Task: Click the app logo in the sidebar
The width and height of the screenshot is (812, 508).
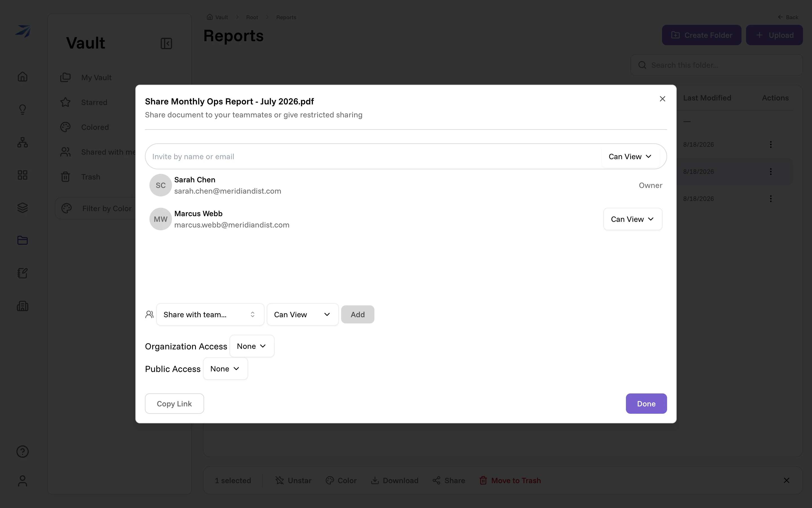Action: (23, 31)
